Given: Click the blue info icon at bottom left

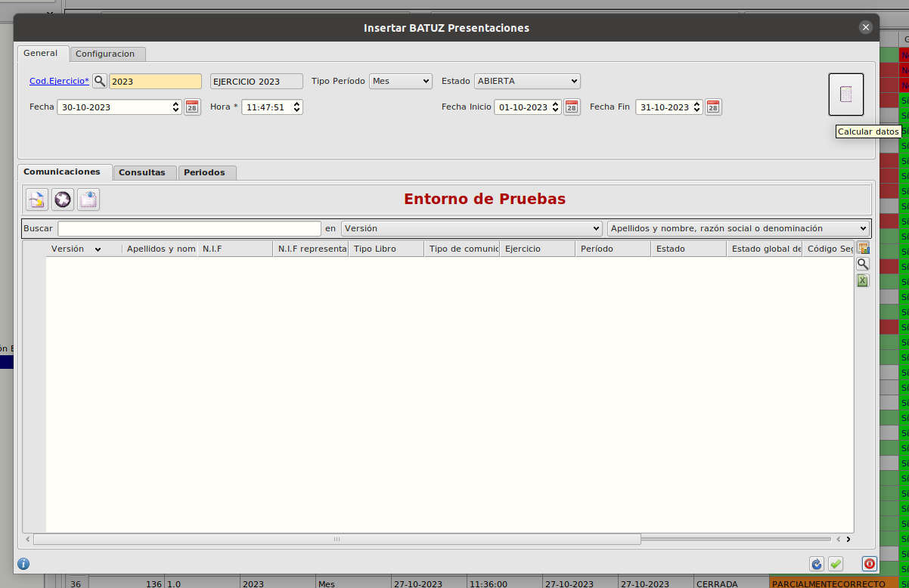Looking at the screenshot, I should pos(23,564).
